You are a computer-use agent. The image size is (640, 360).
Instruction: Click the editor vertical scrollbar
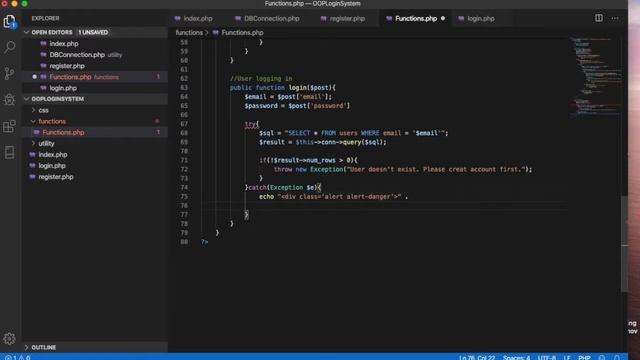[624, 244]
